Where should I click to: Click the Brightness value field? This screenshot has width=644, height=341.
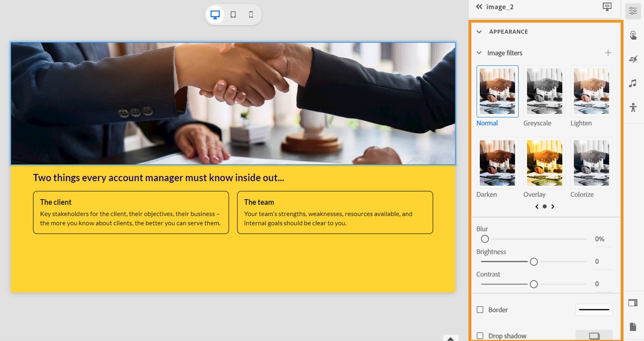tap(603, 262)
